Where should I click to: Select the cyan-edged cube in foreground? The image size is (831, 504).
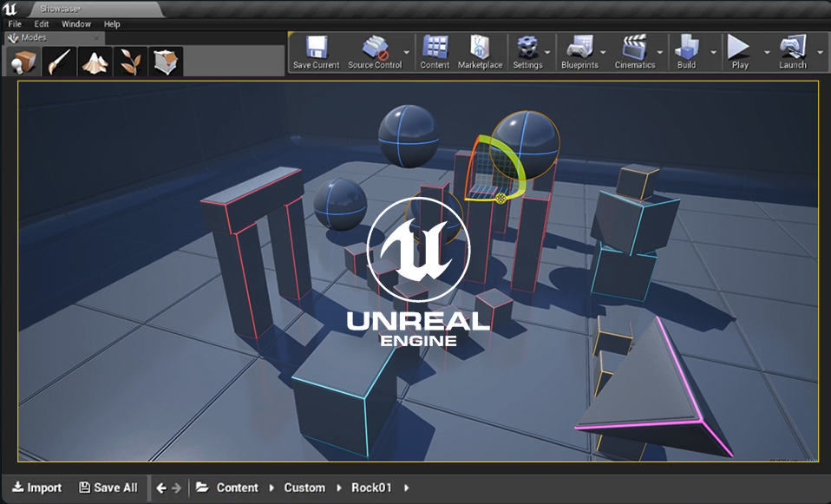[x=344, y=394]
